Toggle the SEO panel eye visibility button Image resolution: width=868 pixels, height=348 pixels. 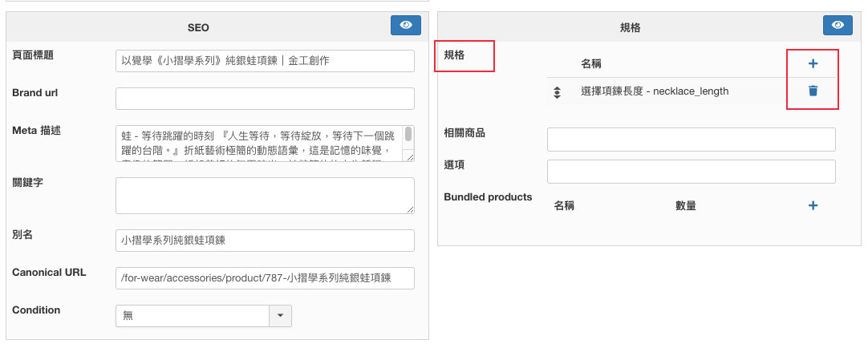click(x=405, y=26)
